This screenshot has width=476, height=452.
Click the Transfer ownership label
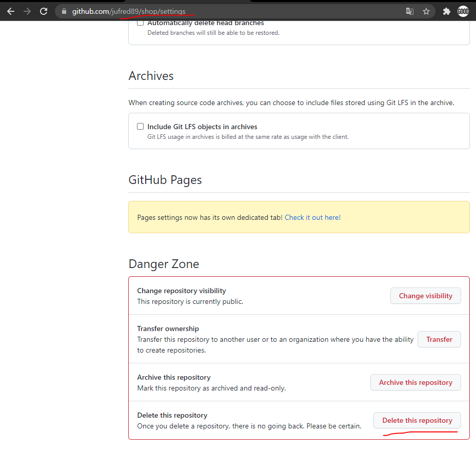click(x=168, y=328)
